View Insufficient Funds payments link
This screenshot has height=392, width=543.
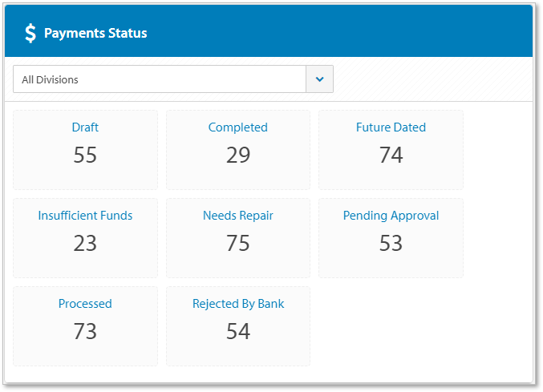85,216
